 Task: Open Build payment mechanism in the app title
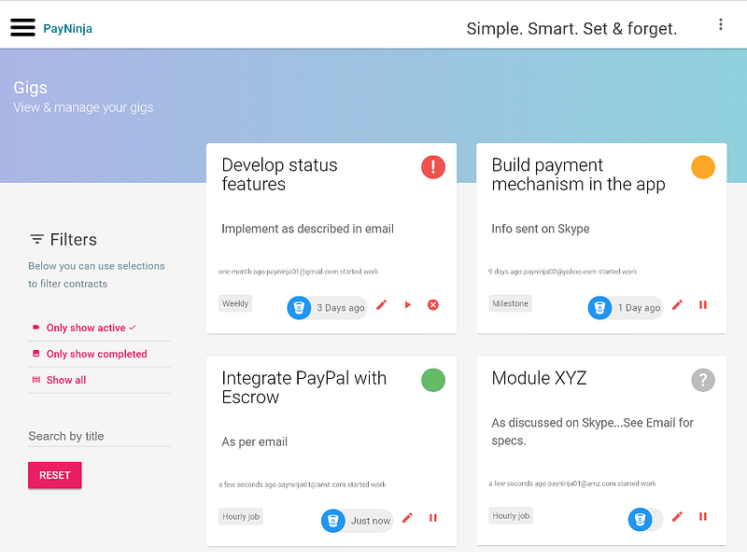click(578, 175)
